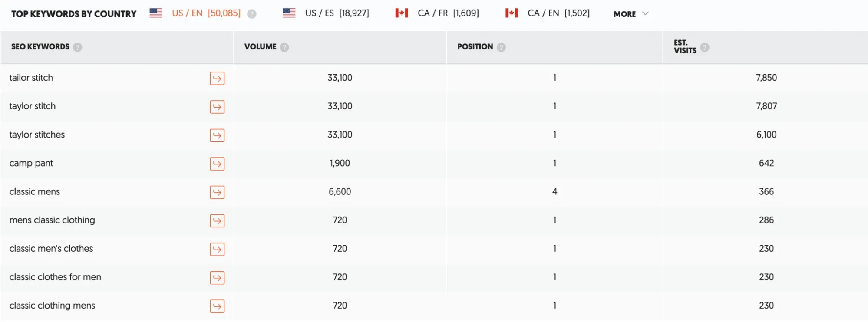The width and height of the screenshot is (868, 322).
Task: Show help tooltip next to Est. Visits
Action: pos(705,47)
